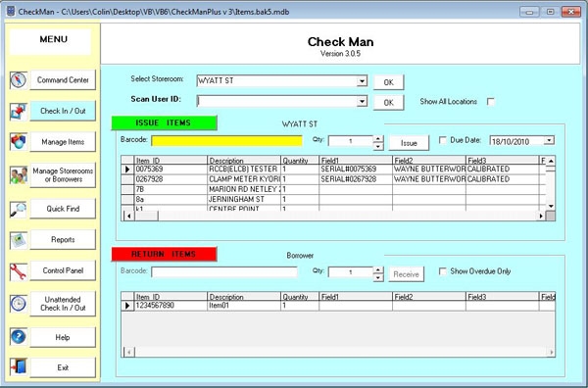This screenshot has height=388, width=588.
Task: Toggle Show Overdue Only checkbox
Action: pyautogui.click(x=443, y=271)
